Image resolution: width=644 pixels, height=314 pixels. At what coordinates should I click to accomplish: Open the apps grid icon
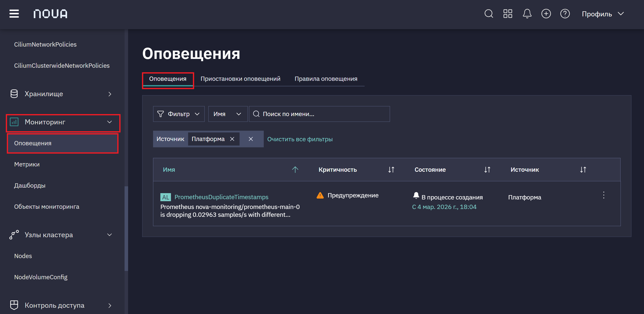pyautogui.click(x=508, y=14)
